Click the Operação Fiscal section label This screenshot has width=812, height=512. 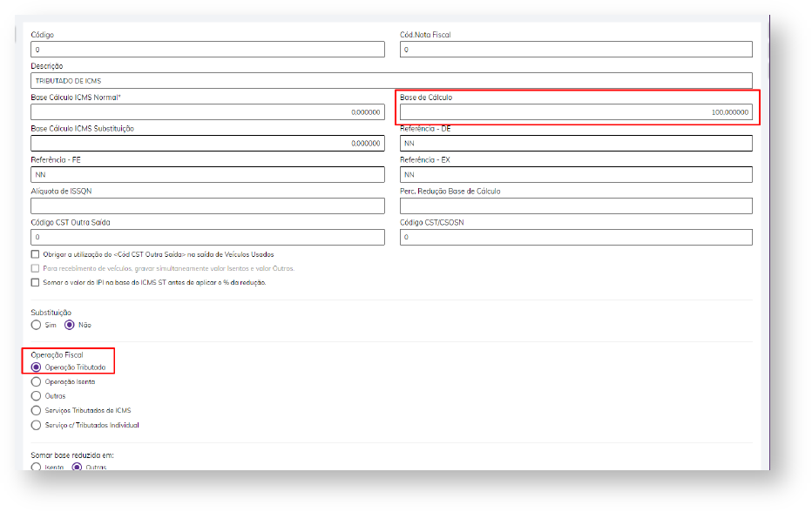tap(57, 355)
